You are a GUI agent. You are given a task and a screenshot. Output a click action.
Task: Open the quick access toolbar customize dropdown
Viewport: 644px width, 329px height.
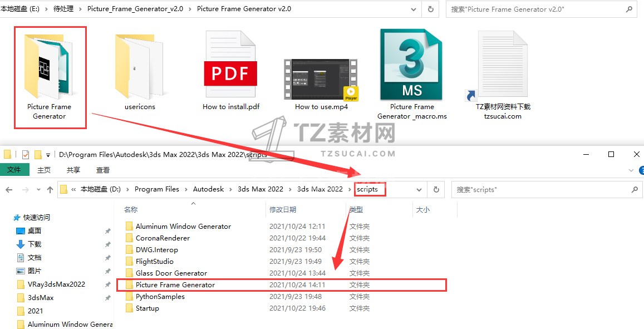48,155
